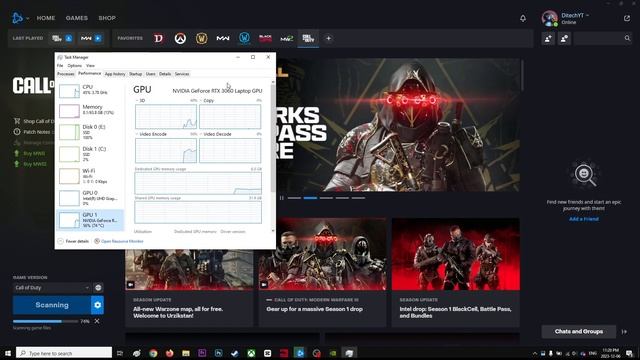This screenshot has height=360, width=640.
Task: Pause the banner carousel
Action: point(282,198)
